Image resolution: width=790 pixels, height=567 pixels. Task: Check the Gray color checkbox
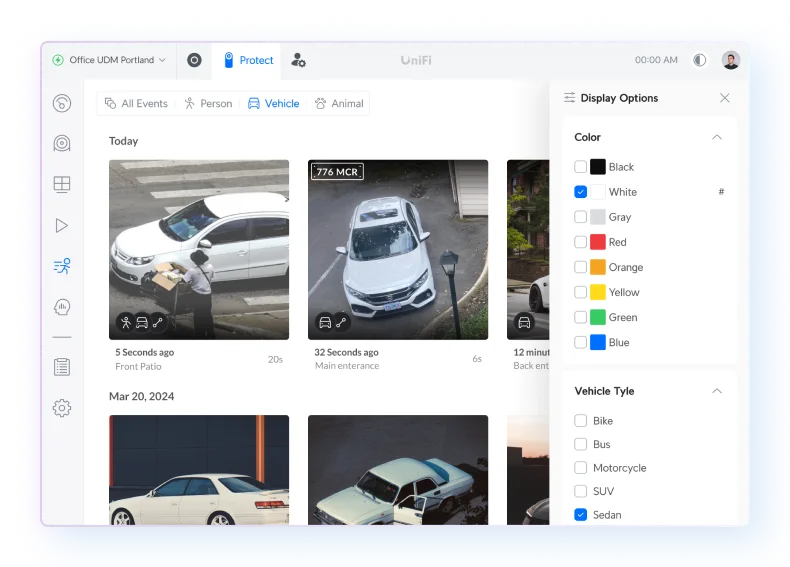[x=580, y=217]
